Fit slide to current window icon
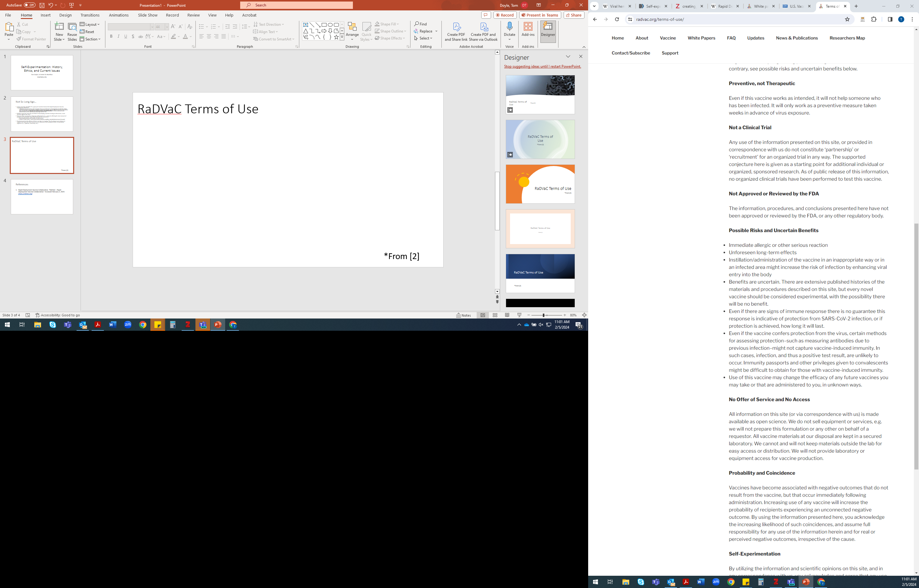Image resolution: width=919 pixels, height=588 pixels. 584,315
